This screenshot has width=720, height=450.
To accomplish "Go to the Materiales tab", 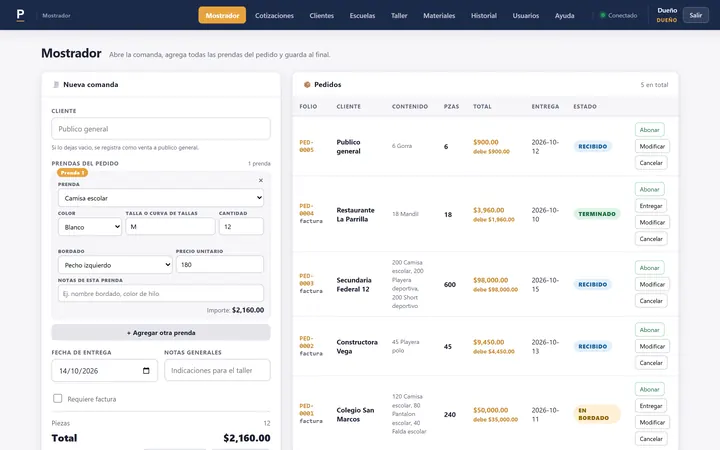I will click(439, 15).
